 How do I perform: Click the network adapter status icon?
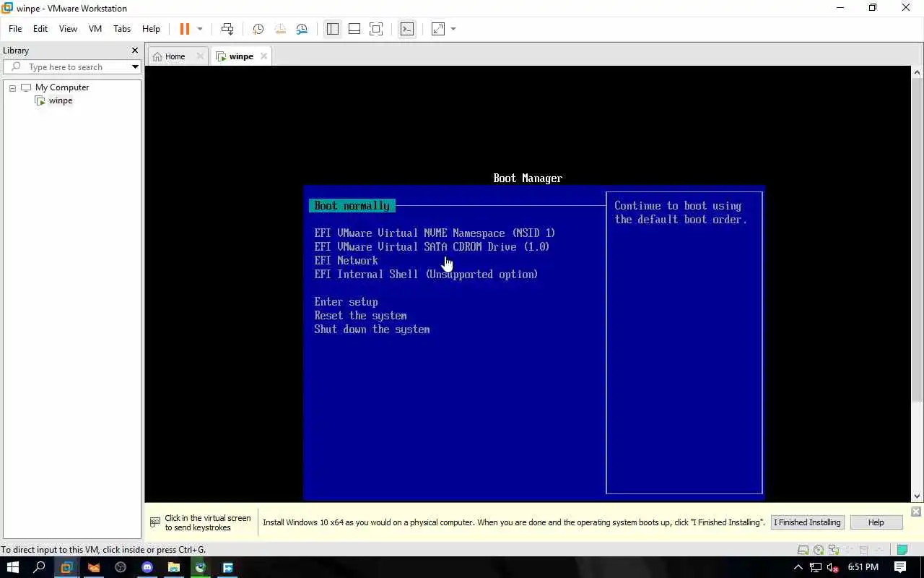(x=833, y=550)
